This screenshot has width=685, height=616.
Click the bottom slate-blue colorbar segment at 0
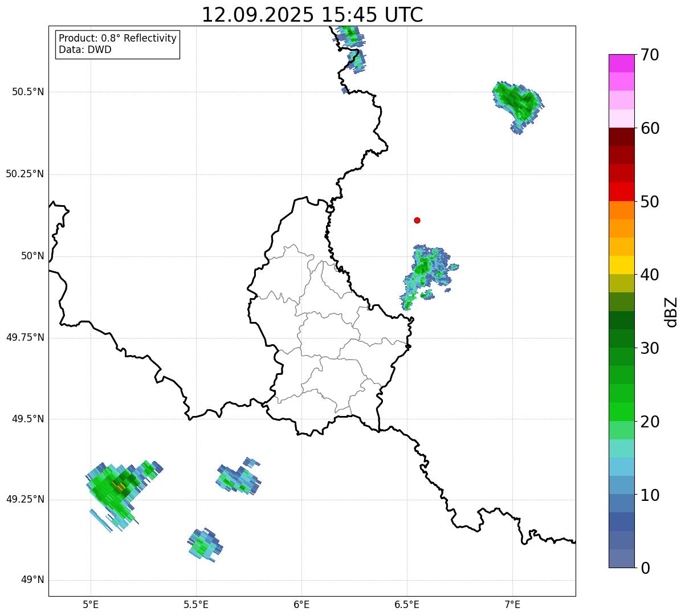tap(622, 558)
